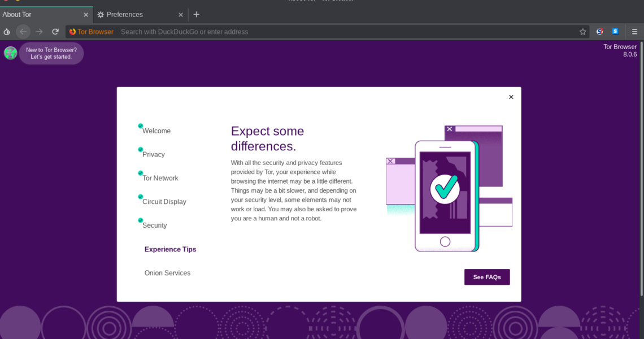Click the Tor globe onboarding icon
Image resolution: width=644 pixels, height=339 pixels.
coord(10,53)
